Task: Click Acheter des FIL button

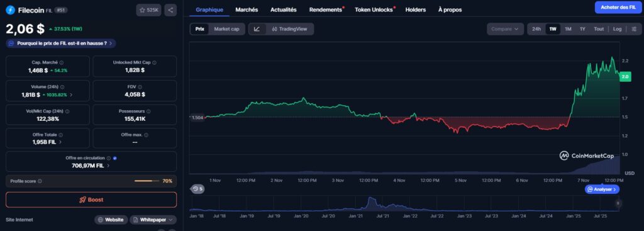Action: tap(618, 8)
